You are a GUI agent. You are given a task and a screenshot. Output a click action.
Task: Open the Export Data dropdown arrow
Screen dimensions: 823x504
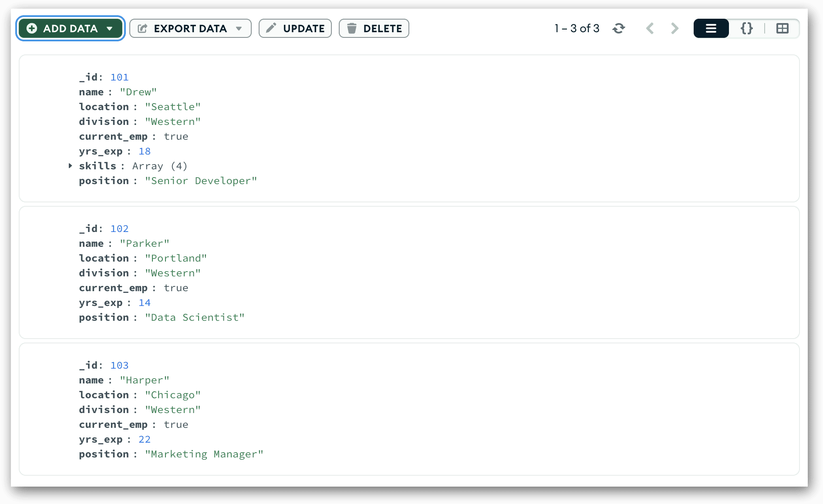(x=239, y=29)
